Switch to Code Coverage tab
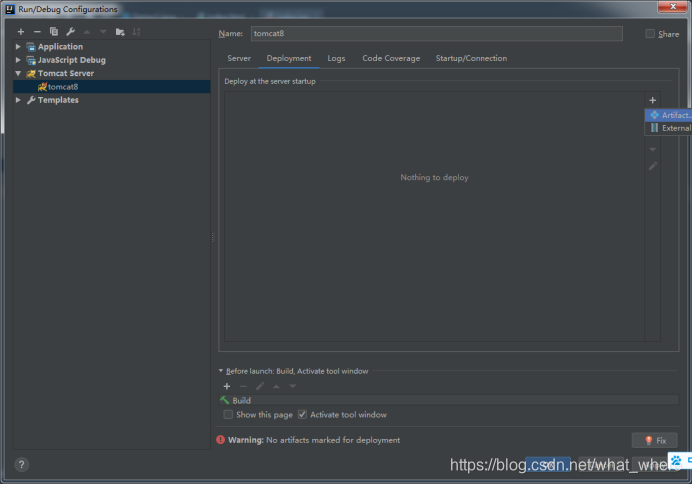This screenshot has width=692, height=484. (391, 58)
